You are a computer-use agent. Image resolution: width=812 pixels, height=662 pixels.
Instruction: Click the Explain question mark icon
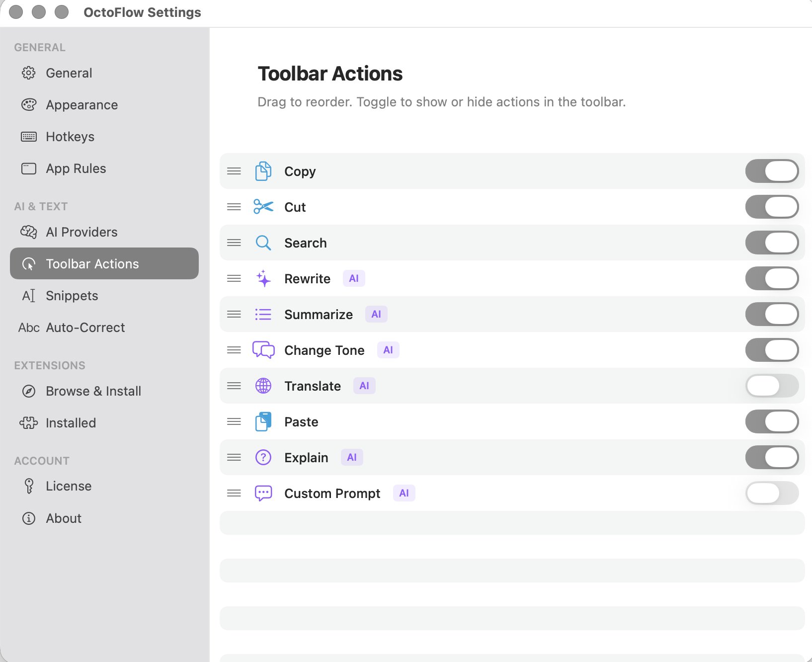pyautogui.click(x=263, y=457)
